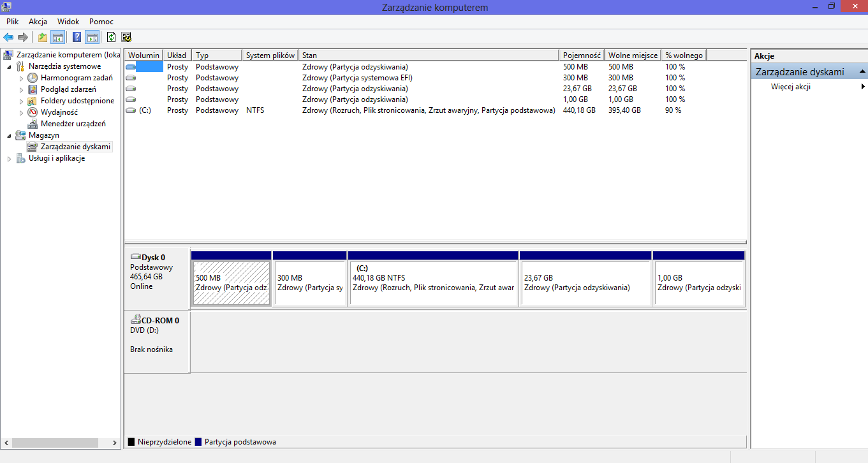Click the left pane horizontal scrollbar right arrow
The width and height of the screenshot is (868, 463).
(115, 443)
